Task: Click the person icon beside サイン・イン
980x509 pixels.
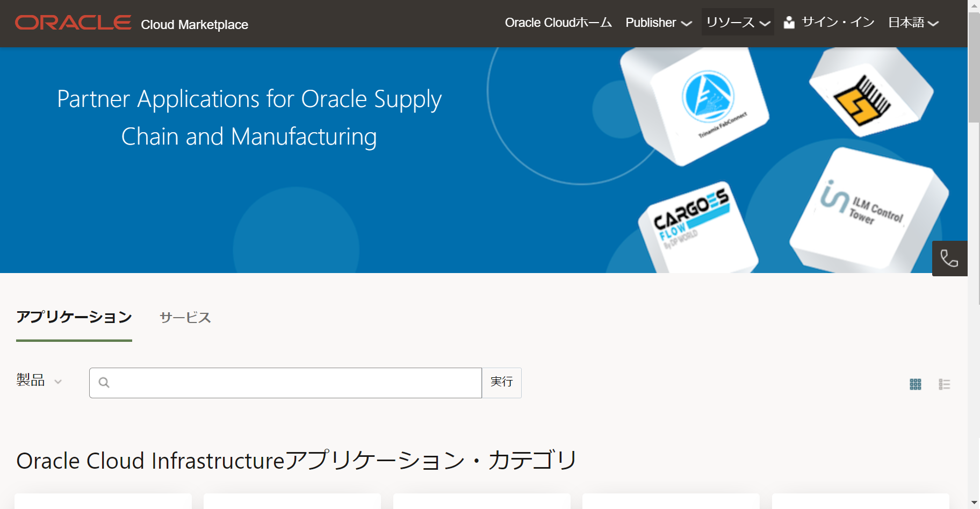Action: tap(789, 23)
